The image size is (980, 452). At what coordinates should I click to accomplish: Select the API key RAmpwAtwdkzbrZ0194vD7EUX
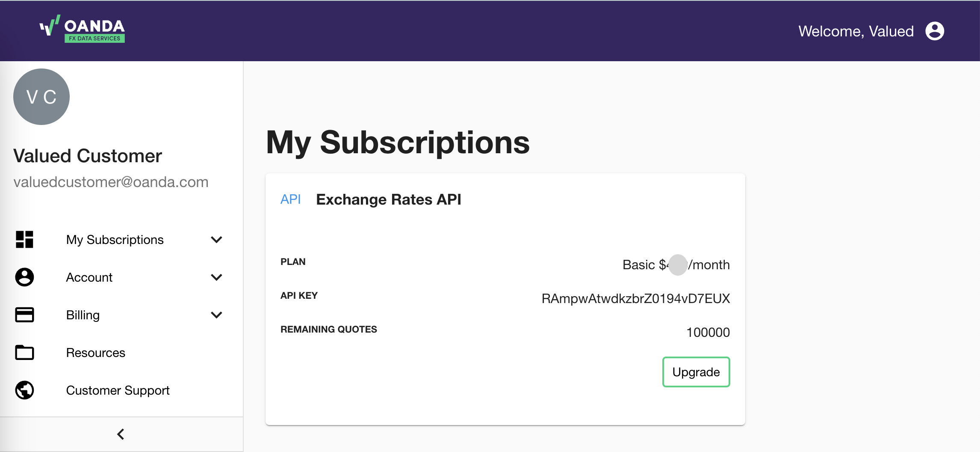pos(636,298)
